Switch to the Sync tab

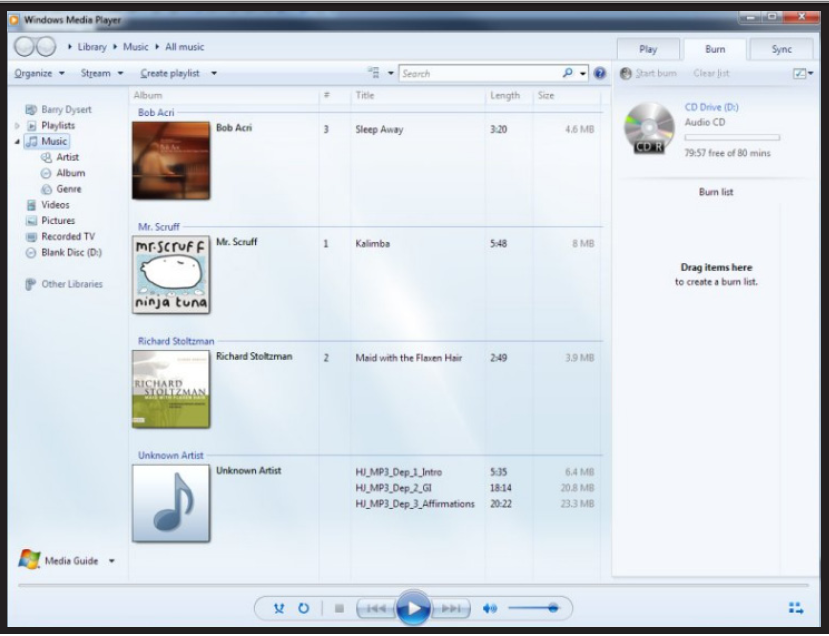[781, 49]
